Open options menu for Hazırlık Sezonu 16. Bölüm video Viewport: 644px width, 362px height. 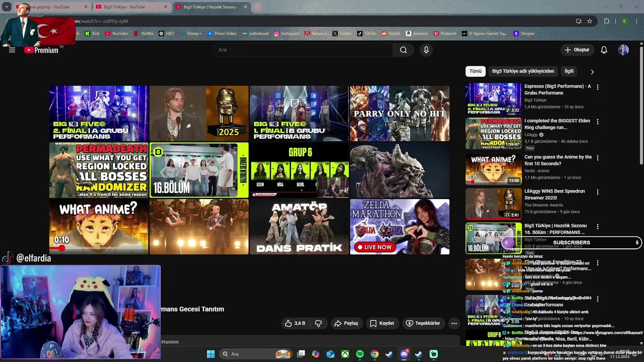[x=598, y=227]
